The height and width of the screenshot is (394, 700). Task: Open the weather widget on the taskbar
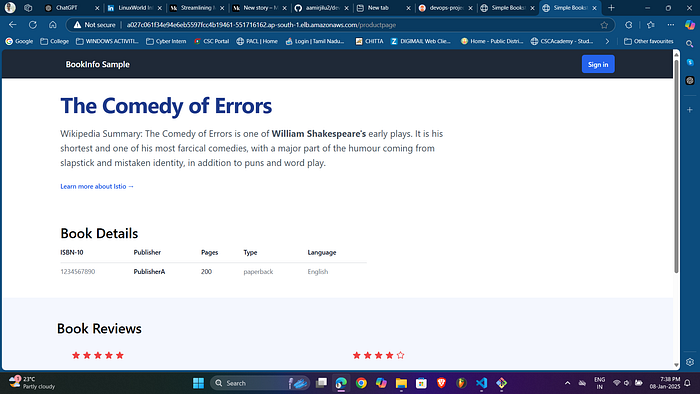[x=31, y=382]
